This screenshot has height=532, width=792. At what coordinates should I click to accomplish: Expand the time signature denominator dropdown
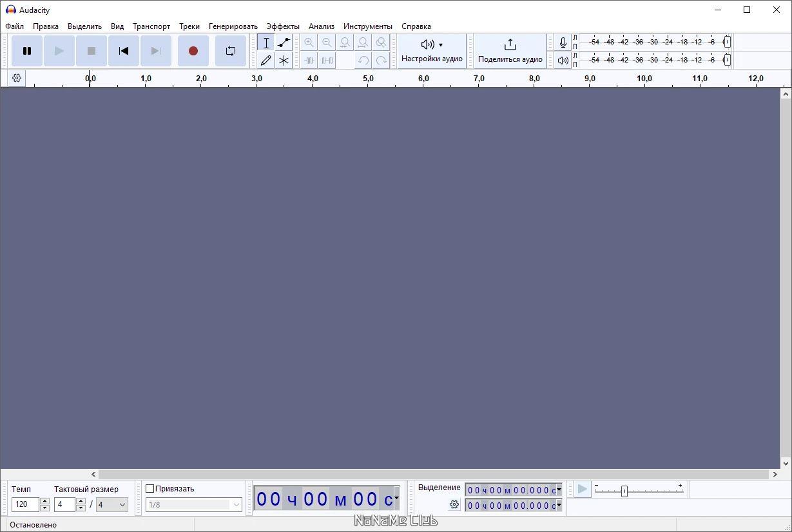111,504
